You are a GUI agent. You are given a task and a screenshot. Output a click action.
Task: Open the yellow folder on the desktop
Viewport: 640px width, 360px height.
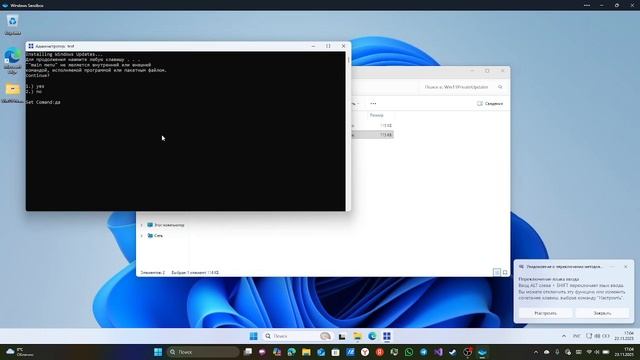coord(13,93)
